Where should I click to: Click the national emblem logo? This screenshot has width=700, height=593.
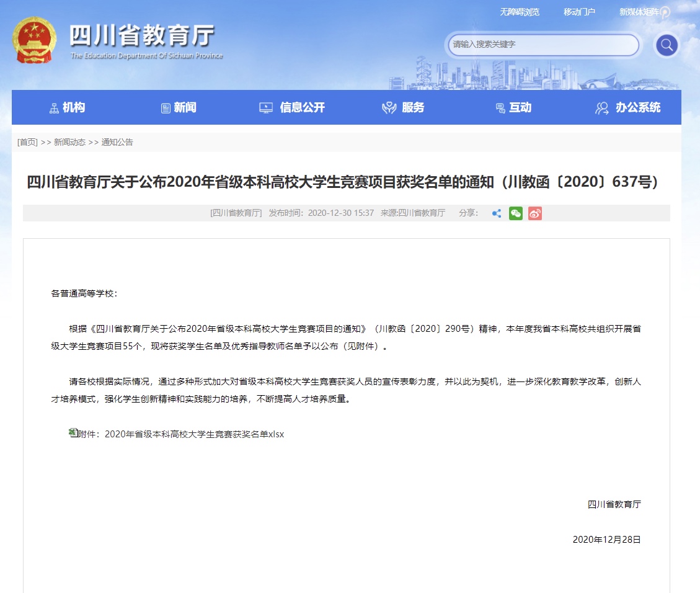click(34, 40)
